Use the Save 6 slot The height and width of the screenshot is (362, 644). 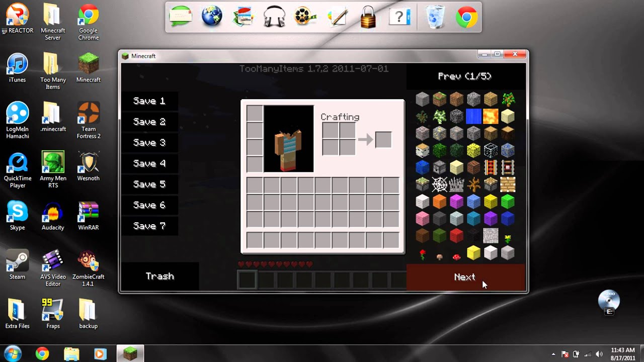149,205
